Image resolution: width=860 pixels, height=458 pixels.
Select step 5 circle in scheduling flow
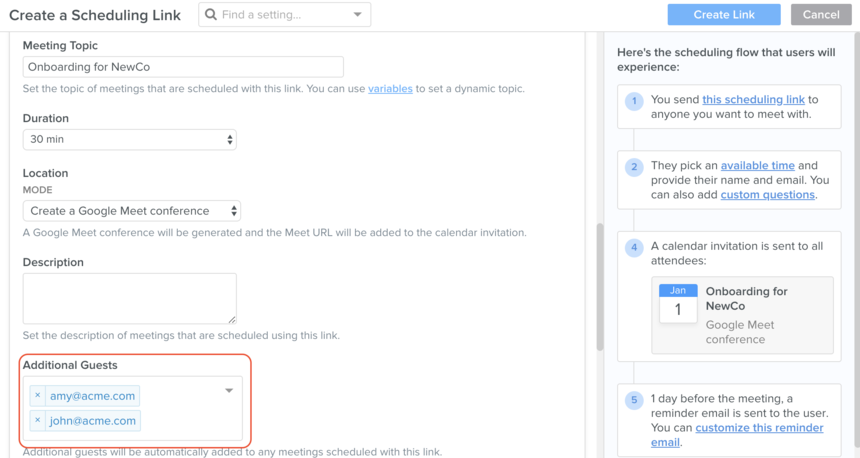pos(634,400)
